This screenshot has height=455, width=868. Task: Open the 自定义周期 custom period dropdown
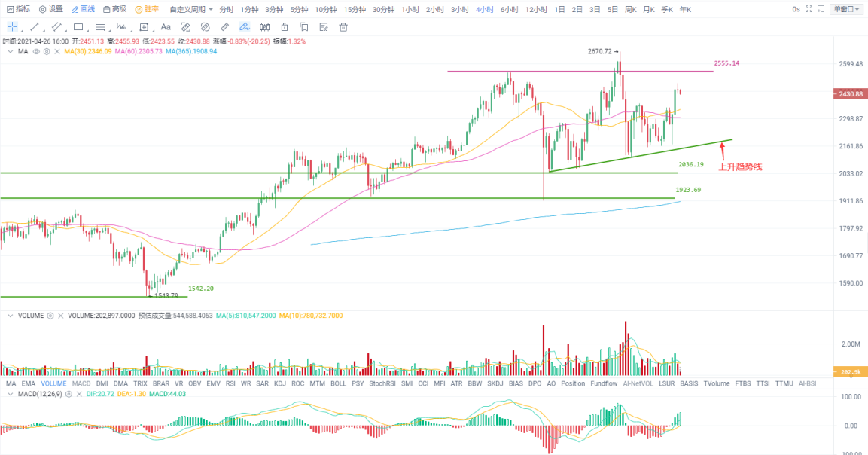[191, 10]
